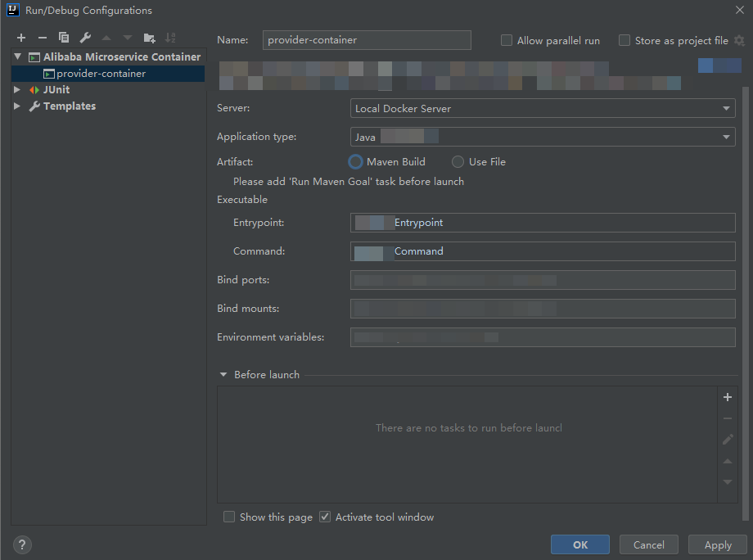Add a before launch task
This screenshot has width=753, height=560.
click(728, 397)
